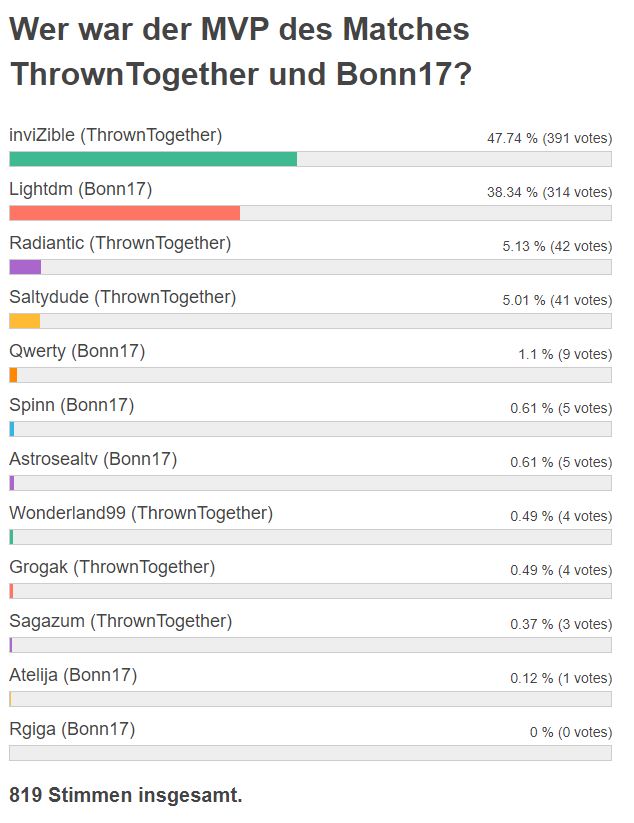Click the Wonderland99 (ThrownTogether) label
This screenshot has width=634, height=823.
[141, 513]
